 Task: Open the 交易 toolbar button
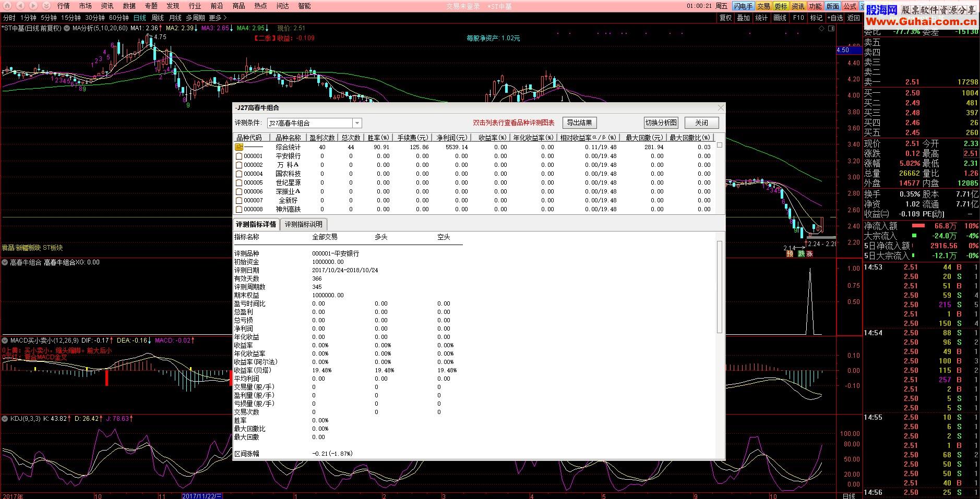tap(763, 6)
